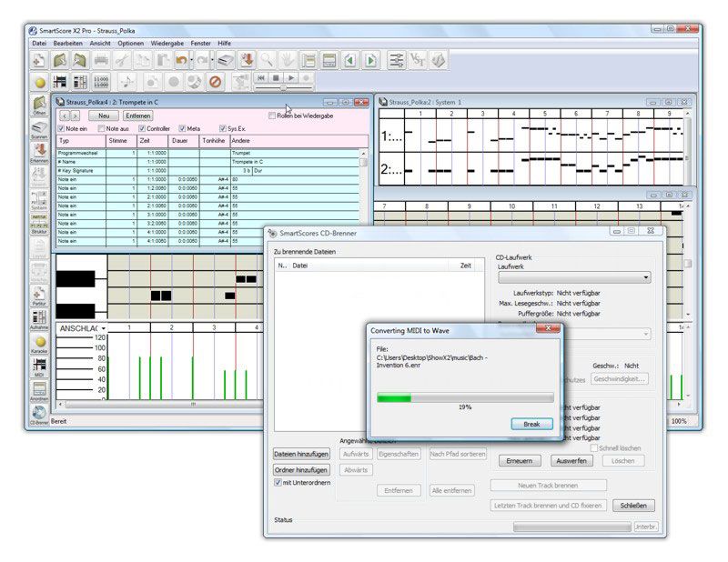Open the undo history dropdown arrow
The width and height of the screenshot is (728, 562).
click(x=191, y=60)
